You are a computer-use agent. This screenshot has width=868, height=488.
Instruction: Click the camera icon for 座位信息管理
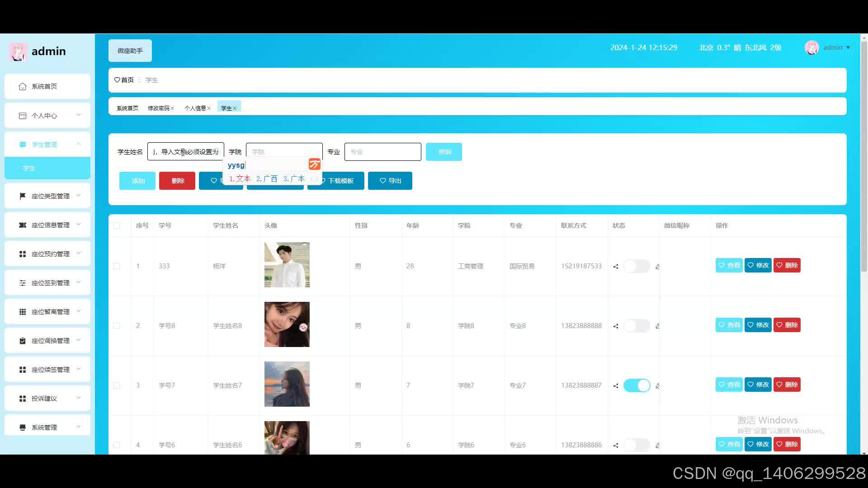coord(23,225)
